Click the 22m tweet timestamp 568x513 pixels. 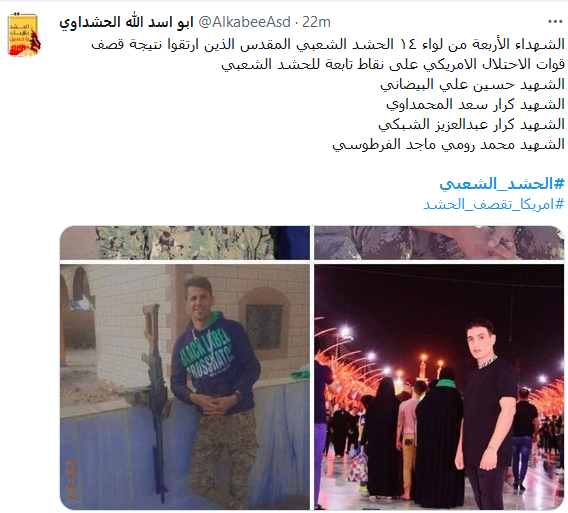click(x=316, y=22)
